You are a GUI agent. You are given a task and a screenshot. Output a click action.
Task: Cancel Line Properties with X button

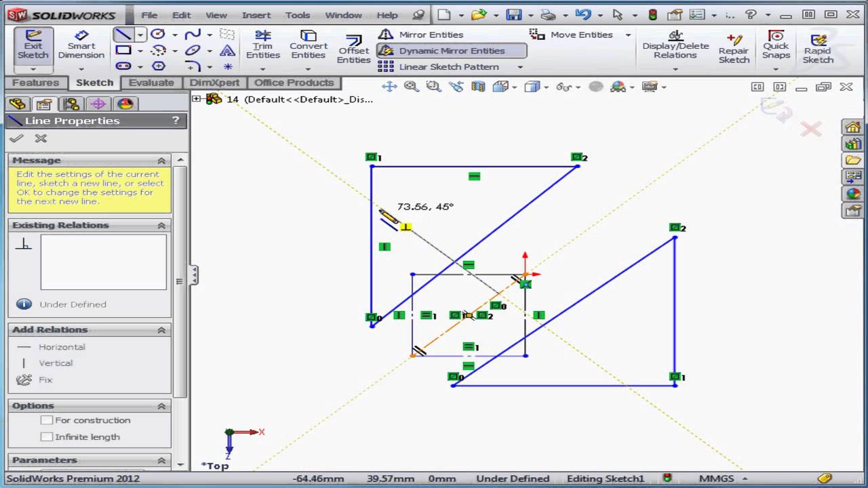41,138
